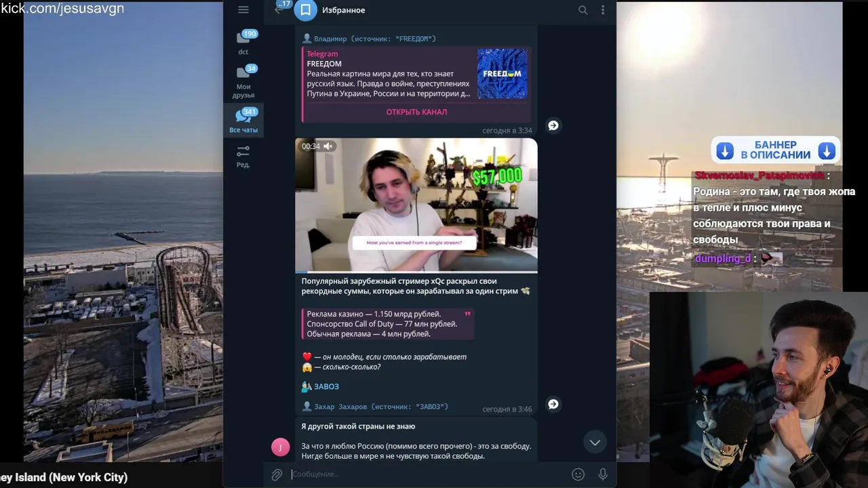Record a voice message with microphone
868x488 pixels.
click(603, 474)
